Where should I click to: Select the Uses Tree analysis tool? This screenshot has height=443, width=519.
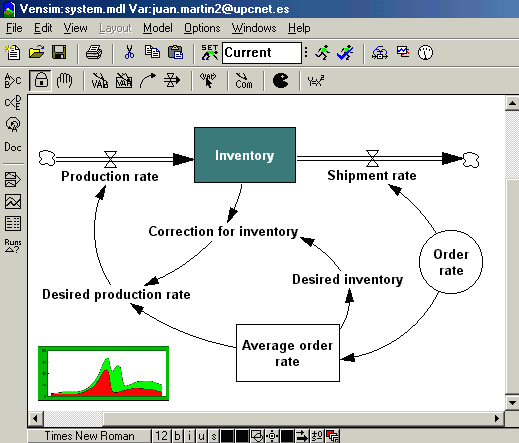click(x=13, y=103)
